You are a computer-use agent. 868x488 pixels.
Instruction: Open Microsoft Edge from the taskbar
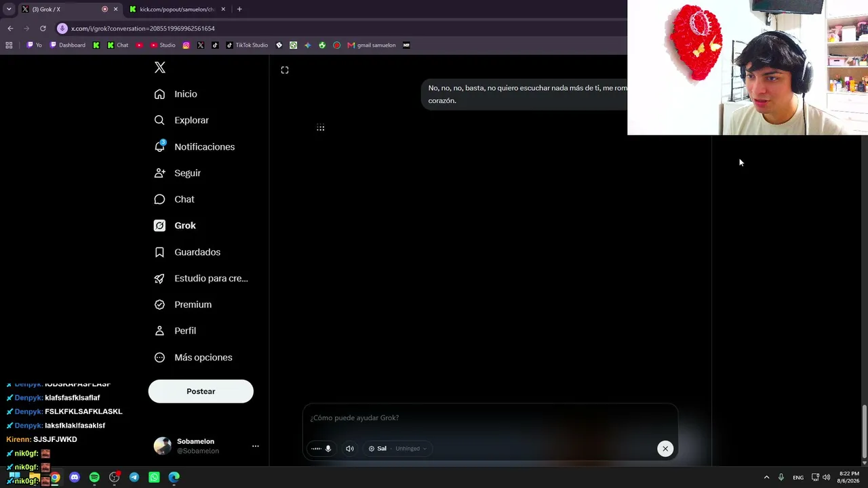(x=174, y=477)
